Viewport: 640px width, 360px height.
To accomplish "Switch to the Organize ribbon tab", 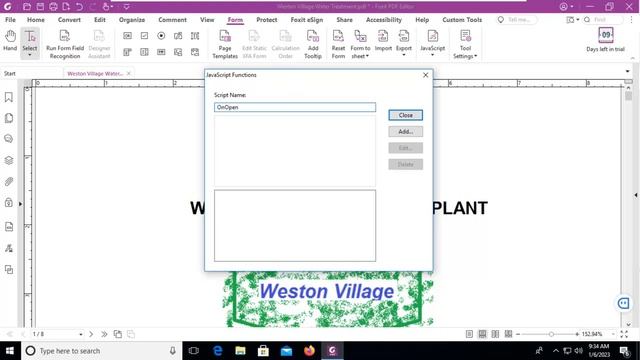I will point(132,20).
